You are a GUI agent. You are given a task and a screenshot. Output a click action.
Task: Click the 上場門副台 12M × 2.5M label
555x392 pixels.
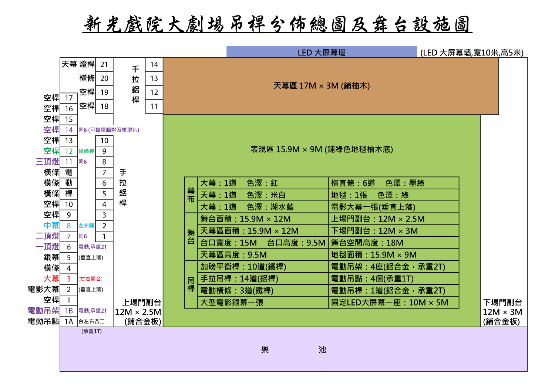[138, 312]
